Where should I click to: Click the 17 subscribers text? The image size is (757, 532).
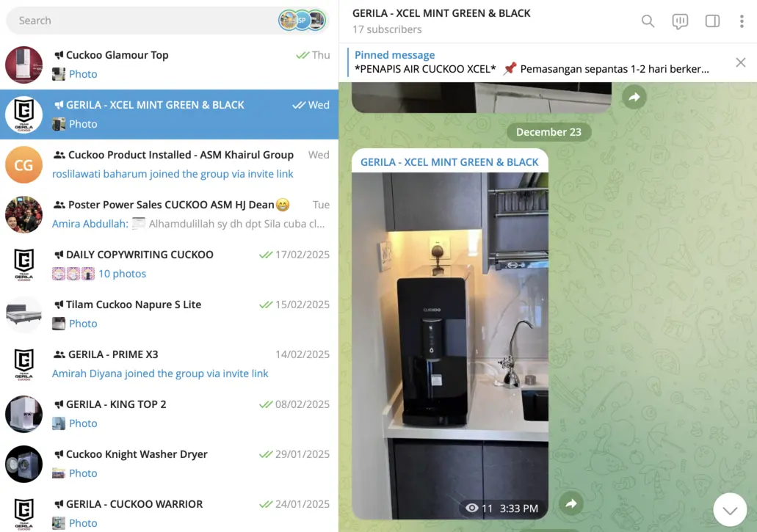click(x=387, y=29)
